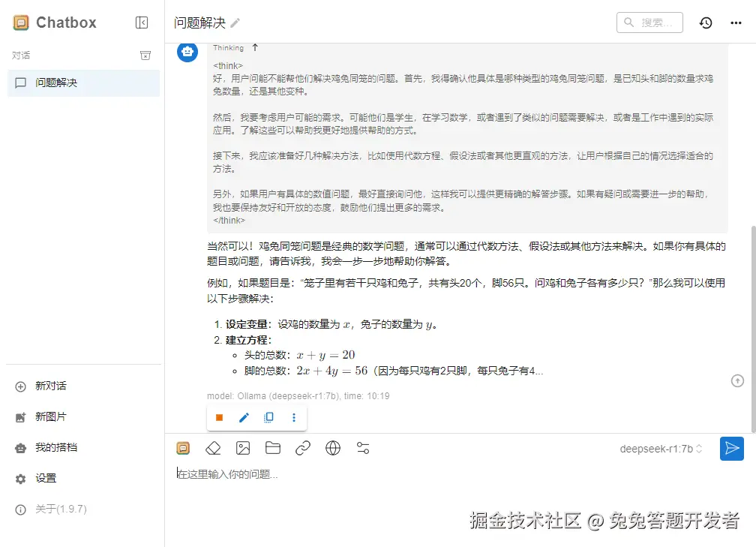Click the opening <think> tag text
The width and height of the screenshot is (756, 547).
(x=228, y=65)
